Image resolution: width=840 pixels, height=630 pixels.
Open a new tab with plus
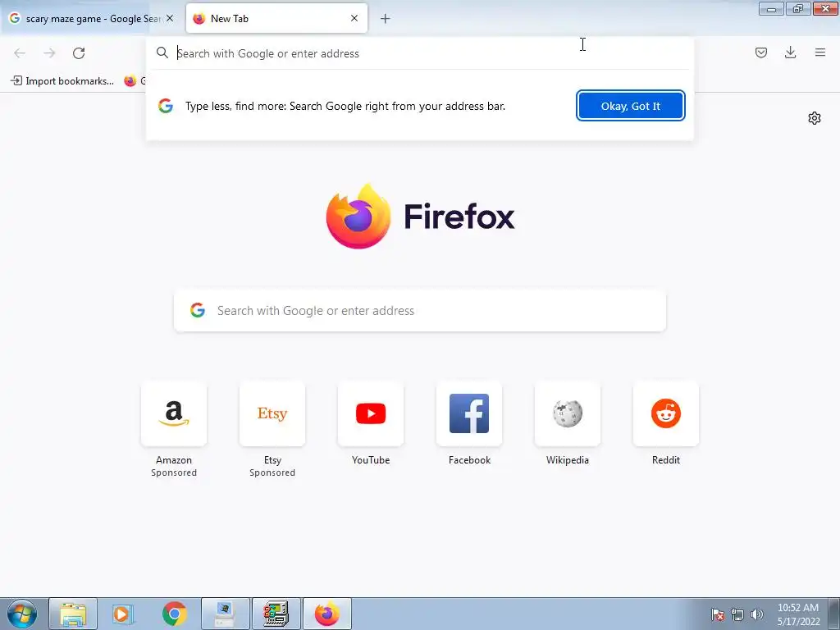pos(386,19)
